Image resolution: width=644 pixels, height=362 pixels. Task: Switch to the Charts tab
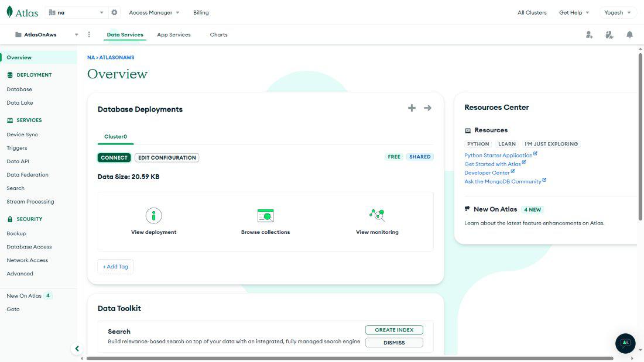218,35
